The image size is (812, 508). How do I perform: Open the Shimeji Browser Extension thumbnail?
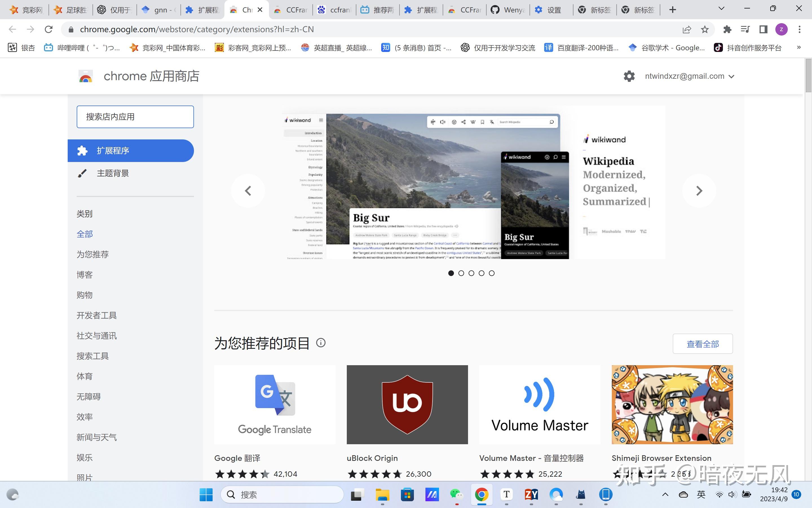672,404
